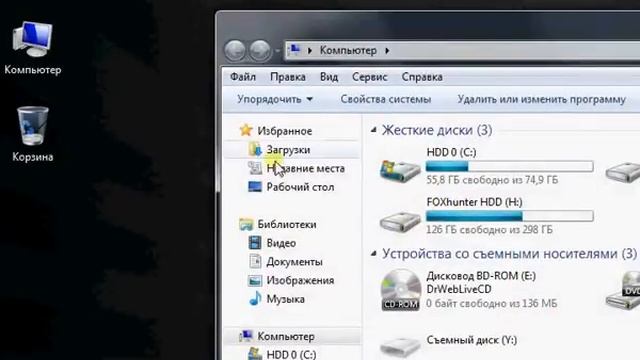Screen dimensions: 640x360
Task: Select Рабочий стол in Favorites
Action: pyautogui.click(x=300, y=187)
